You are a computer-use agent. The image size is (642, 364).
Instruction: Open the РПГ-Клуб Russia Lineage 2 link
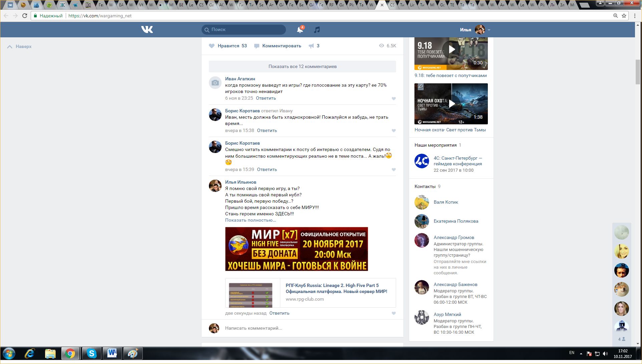coord(336,288)
